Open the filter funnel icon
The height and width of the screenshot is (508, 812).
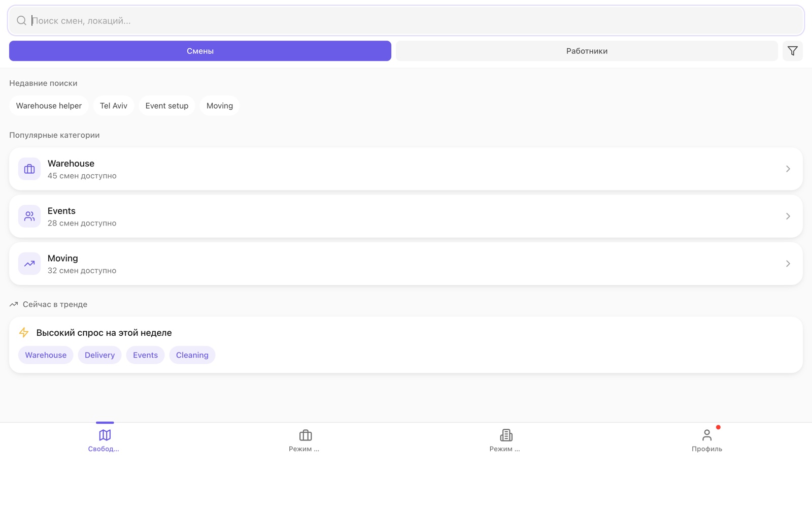(x=792, y=51)
